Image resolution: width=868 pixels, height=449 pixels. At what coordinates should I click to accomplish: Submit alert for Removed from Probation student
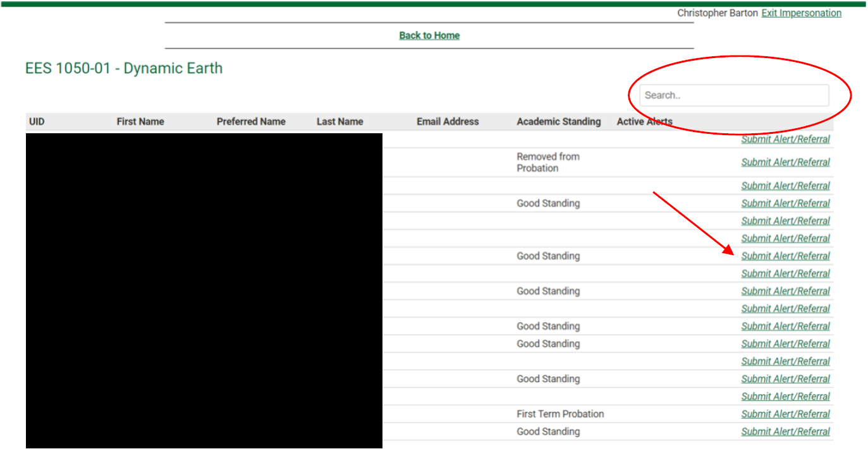pos(785,162)
